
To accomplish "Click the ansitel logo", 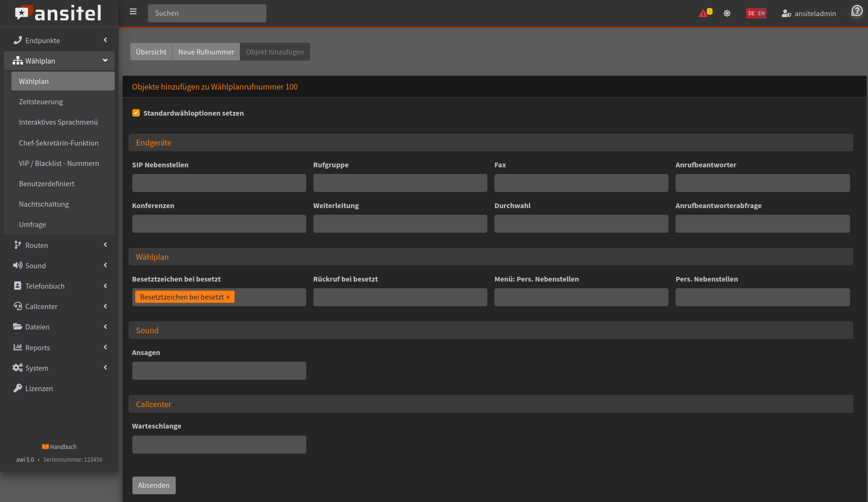I will tap(59, 13).
